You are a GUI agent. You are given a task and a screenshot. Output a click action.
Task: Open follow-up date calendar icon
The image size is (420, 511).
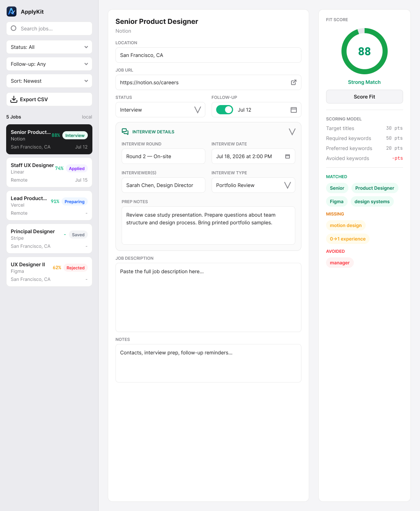coord(294,110)
